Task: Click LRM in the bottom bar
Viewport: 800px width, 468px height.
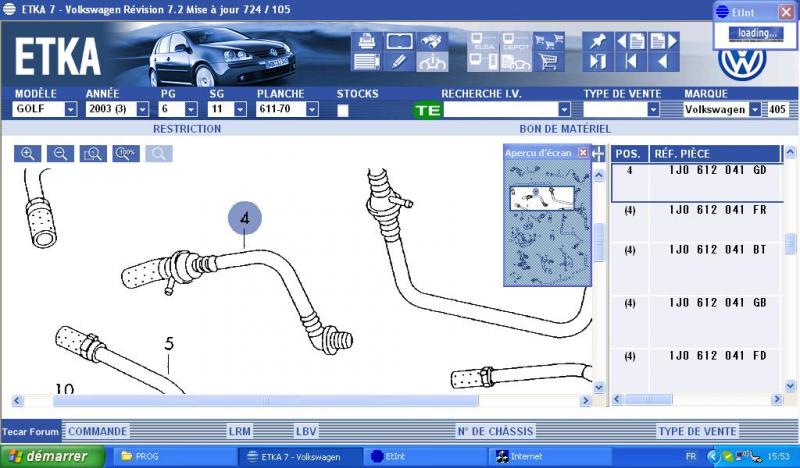Action: [x=240, y=431]
